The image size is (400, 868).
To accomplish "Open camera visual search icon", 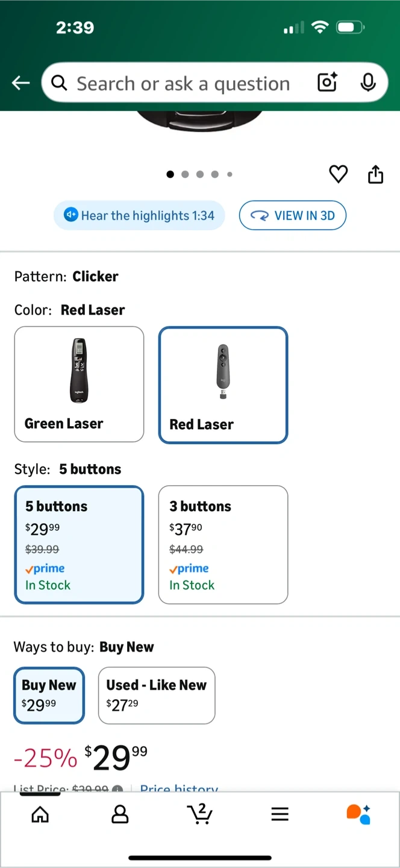I will pos(327,83).
